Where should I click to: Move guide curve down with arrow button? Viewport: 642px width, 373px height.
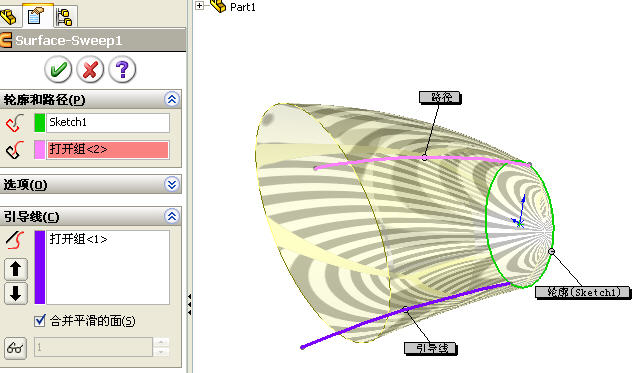tap(16, 293)
